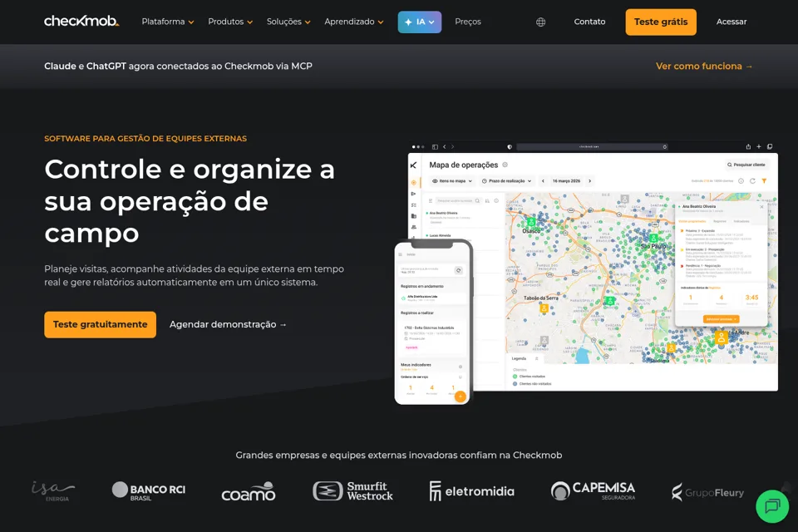798x532 pixels.
Task: Click the Teste grátis header button
Action: pyautogui.click(x=661, y=22)
